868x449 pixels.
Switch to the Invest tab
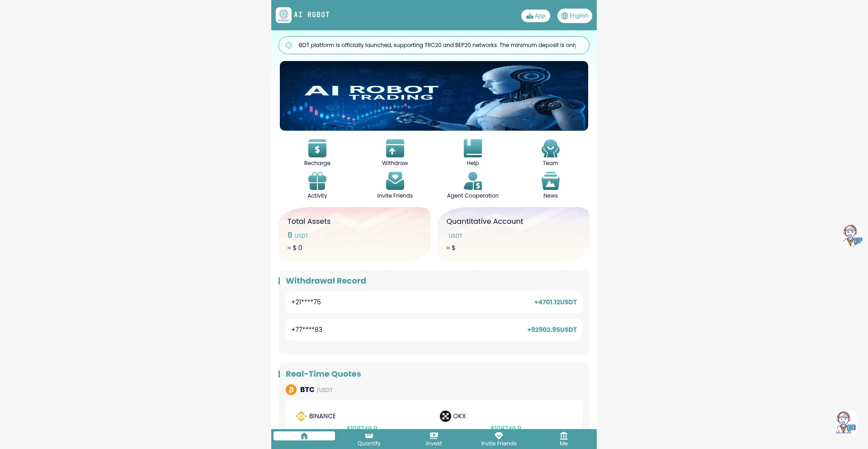point(434,439)
